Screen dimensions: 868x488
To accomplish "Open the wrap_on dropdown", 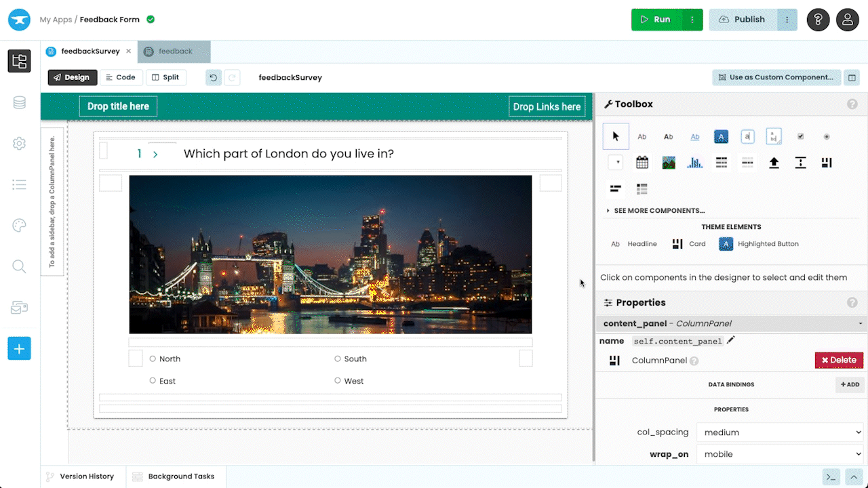I will point(781,454).
